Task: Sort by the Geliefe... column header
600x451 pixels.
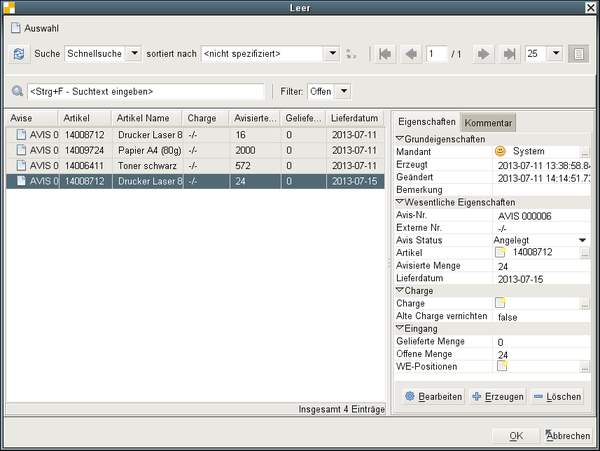Action: click(303, 118)
